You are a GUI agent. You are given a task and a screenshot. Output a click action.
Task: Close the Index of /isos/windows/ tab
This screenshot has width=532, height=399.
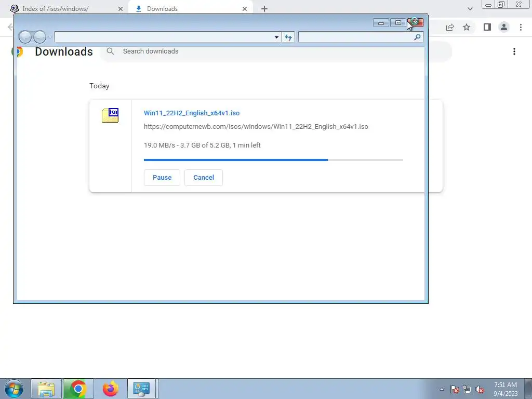click(121, 9)
